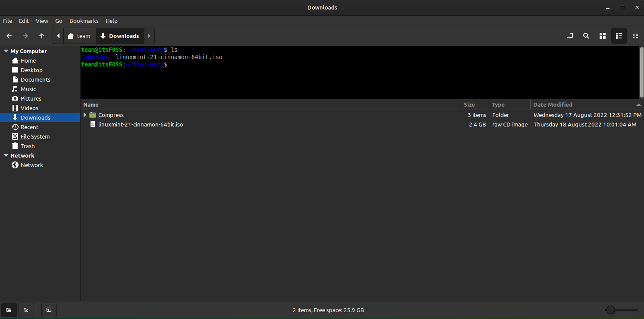This screenshot has height=319, width=644.
Task: Toggle Date Modified sort order
Action: [553, 104]
